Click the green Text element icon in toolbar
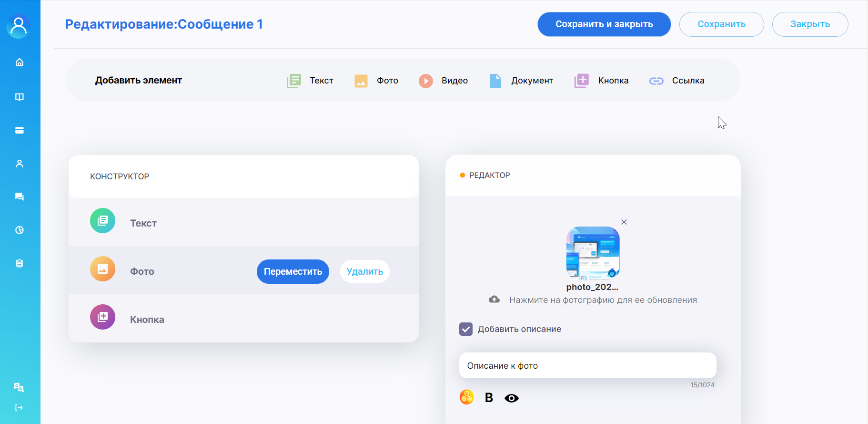Viewport: 868px width, 424px height. 294,81
